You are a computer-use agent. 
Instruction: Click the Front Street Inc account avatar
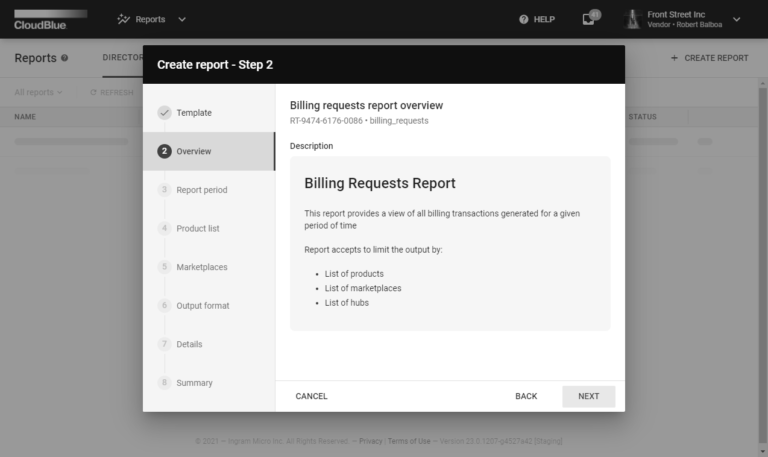pos(632,19)
